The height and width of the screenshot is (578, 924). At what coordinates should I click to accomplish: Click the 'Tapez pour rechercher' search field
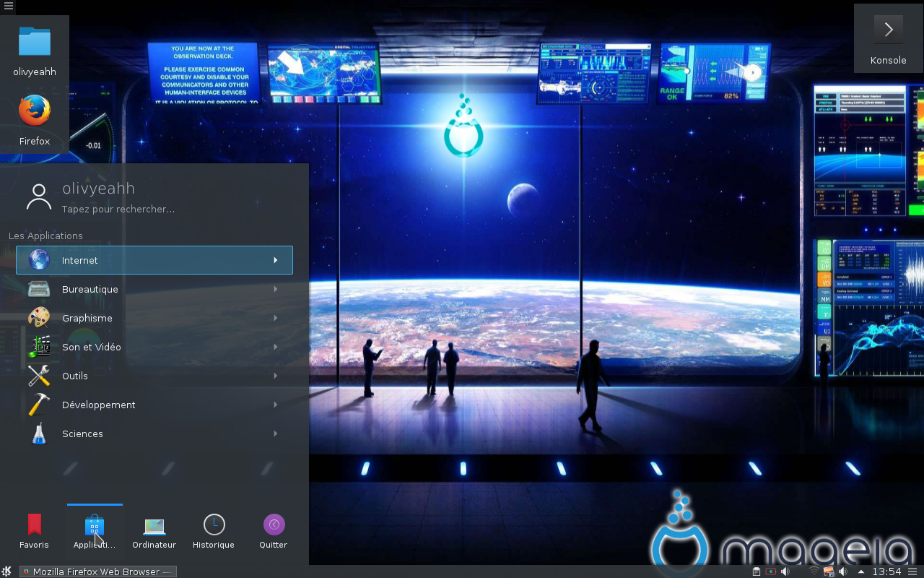(x=118, y=209)
